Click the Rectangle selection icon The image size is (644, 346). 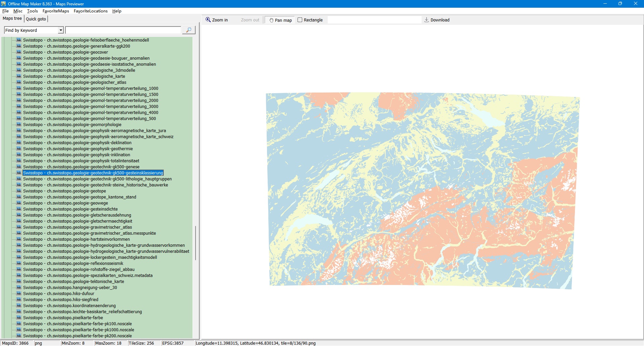click(x=300, y=20)
